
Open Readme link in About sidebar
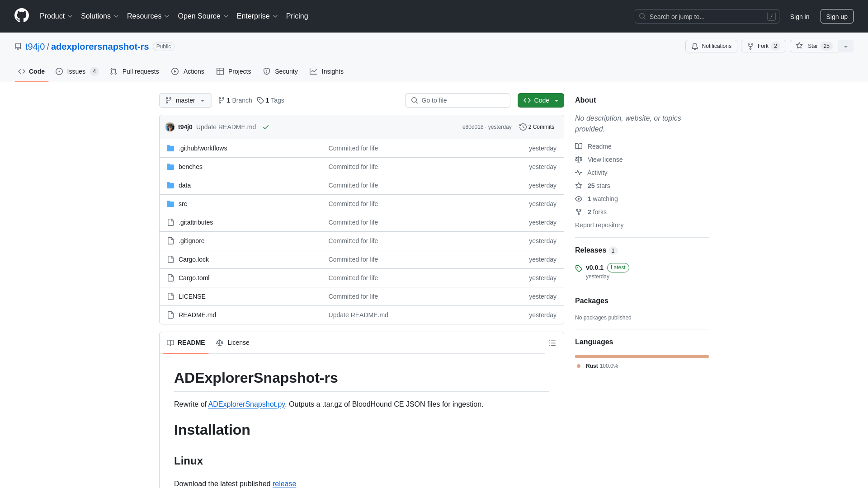point(593,146)
